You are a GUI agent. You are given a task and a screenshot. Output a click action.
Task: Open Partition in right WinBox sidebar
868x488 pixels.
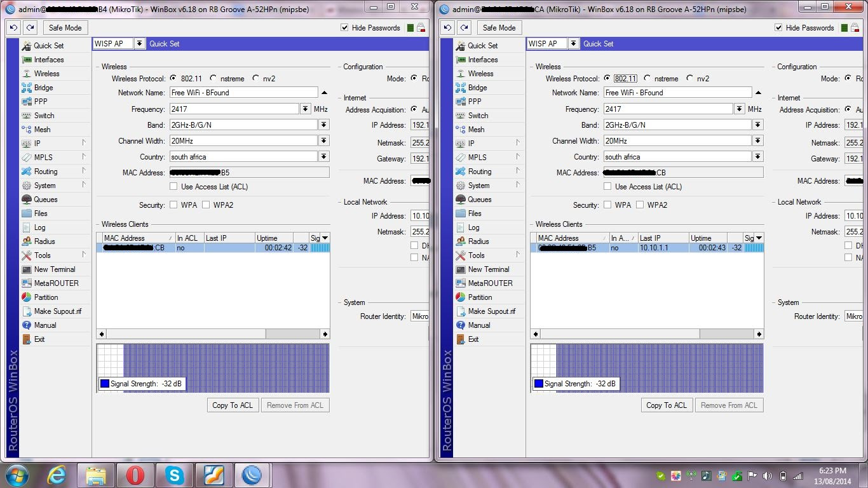tap(480, 297)
